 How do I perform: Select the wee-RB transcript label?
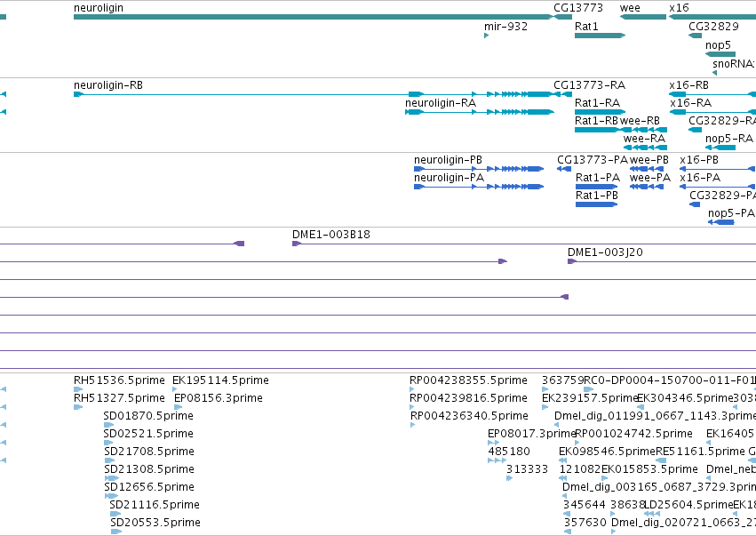click(640, 121)
